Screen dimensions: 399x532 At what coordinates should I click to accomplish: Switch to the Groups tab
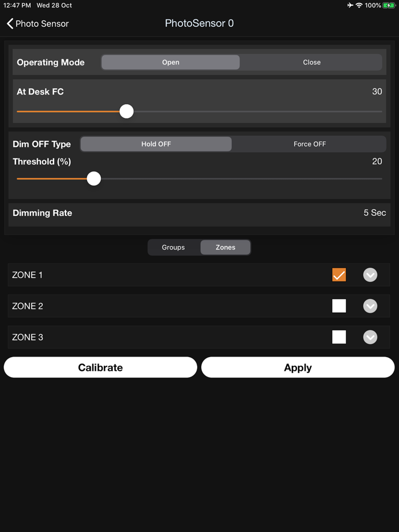coord(173,247)
